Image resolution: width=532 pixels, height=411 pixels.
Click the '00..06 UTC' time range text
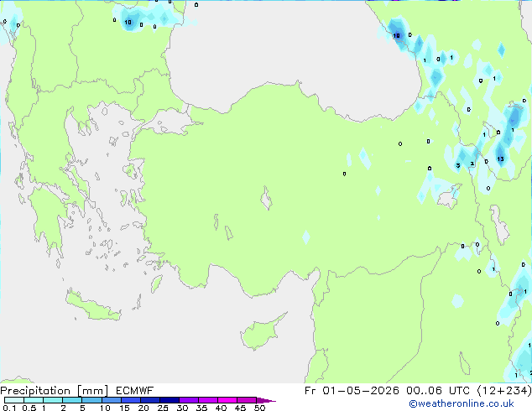click(438, 391)
